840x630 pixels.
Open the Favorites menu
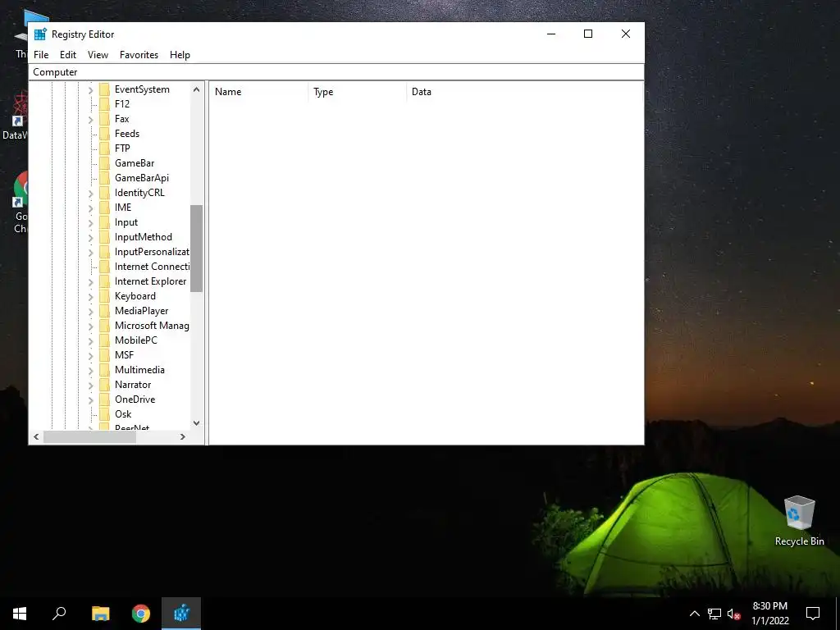click(x=139, y=55)
